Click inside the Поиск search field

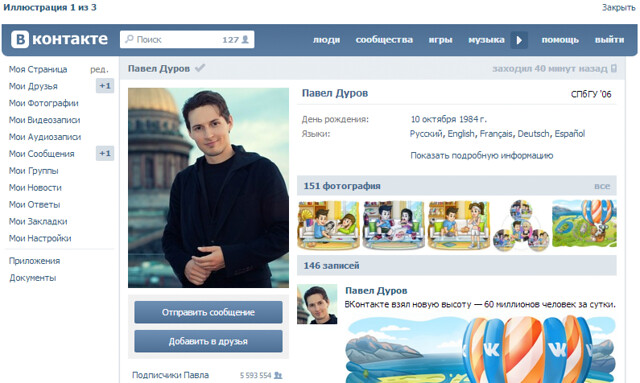(x=187, y=40)
